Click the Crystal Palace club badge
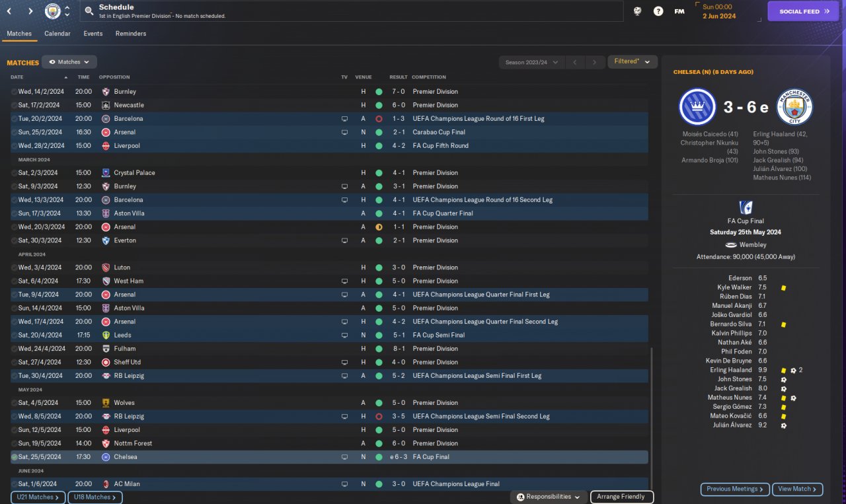The width and height of the screenshot is (846, 504). [x=106, y=173]
